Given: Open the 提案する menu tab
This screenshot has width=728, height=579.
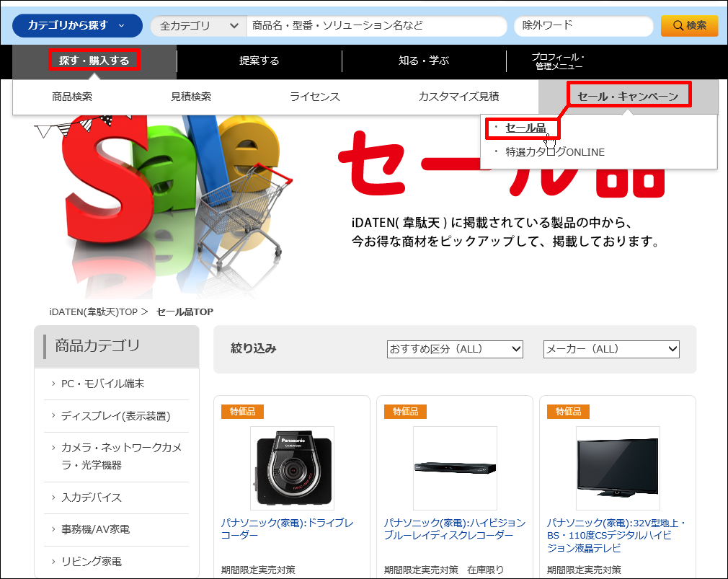Looking at the screenshot, I should click(259, 61).
